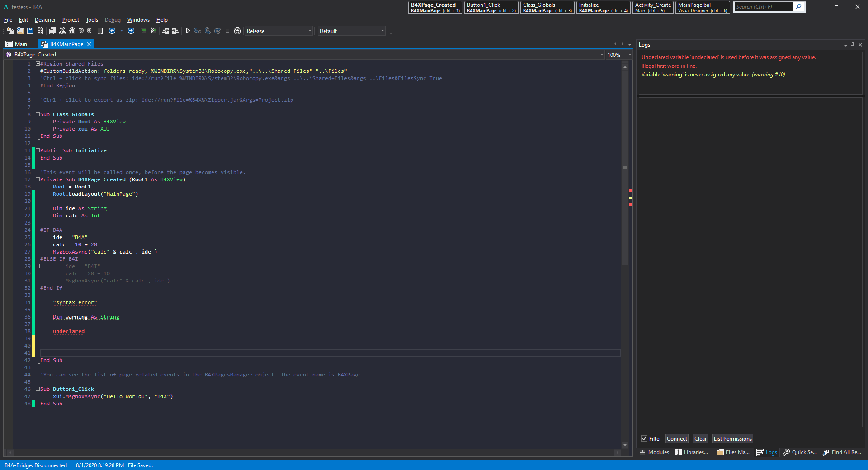
Task: Open the project folder toolbar icon
Action: coord(20,31)
